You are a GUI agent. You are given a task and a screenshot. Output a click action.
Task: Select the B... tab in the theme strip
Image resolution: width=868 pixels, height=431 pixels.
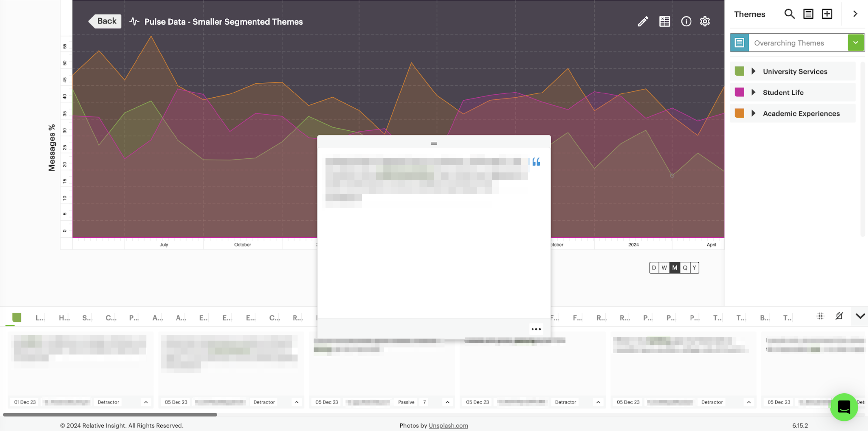pyautogui.click(x=765, y=318)
